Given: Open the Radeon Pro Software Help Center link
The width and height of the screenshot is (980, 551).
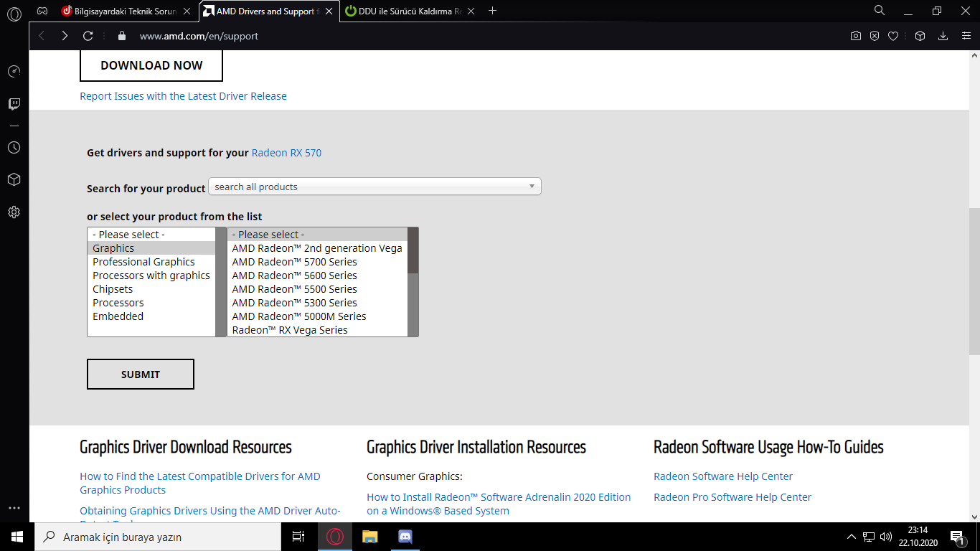Looking at the screenshot, I should click(732, 497).
